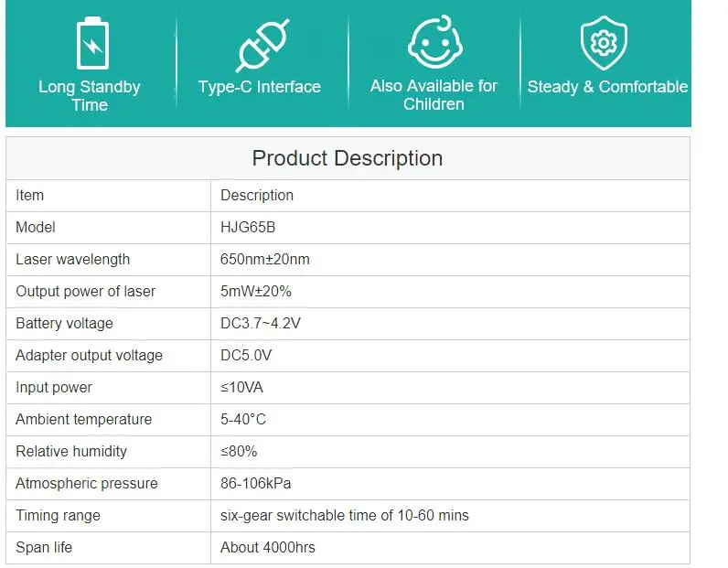Select the About 4000hrs span life value
728x568 pixels.
tap(268, 547)
